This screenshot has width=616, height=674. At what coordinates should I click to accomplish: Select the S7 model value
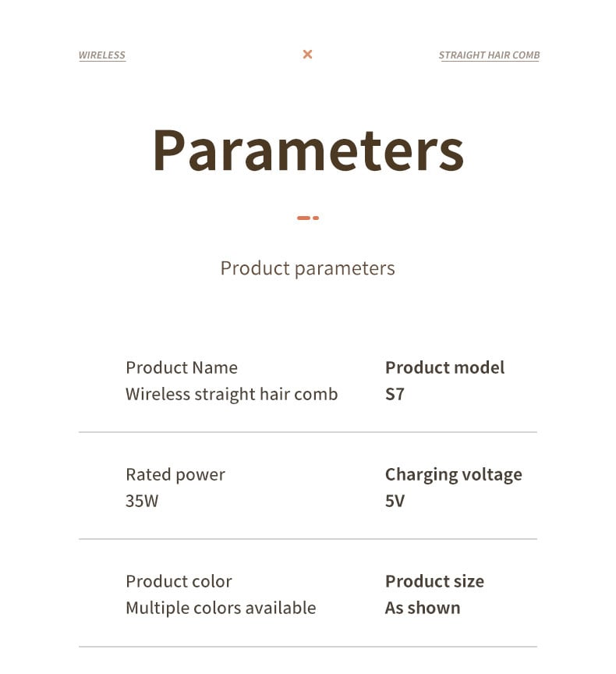point(395,394)
